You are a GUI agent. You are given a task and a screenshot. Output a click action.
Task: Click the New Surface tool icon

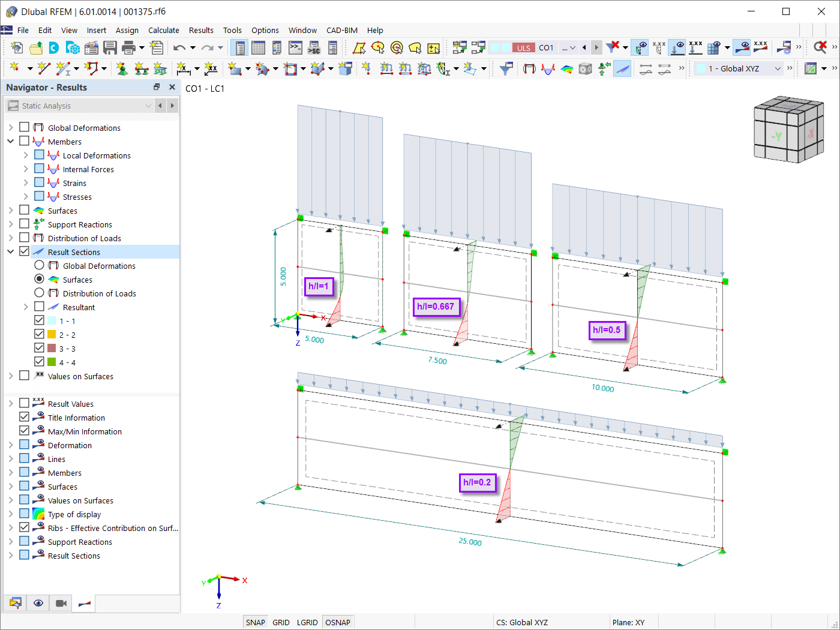(235, 68)
